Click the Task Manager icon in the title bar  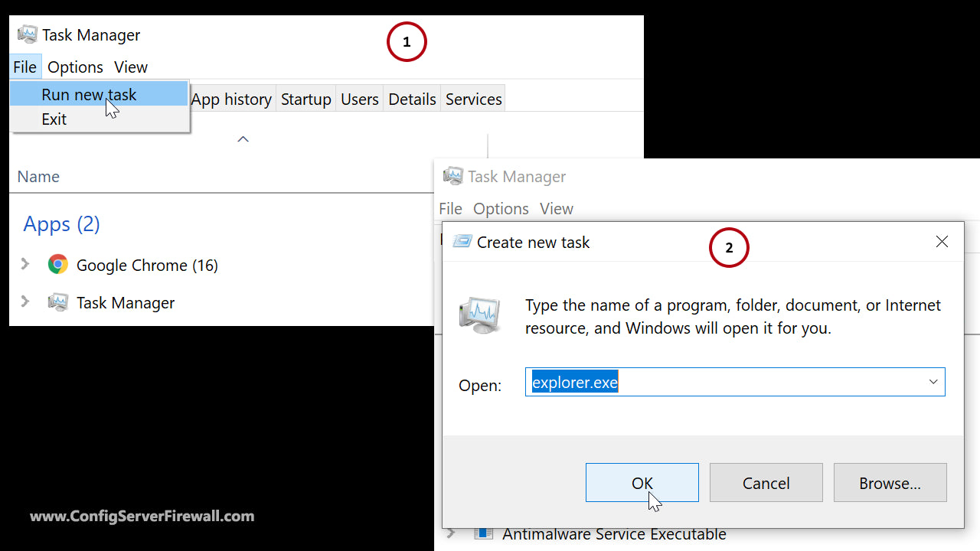pos(27,34)
